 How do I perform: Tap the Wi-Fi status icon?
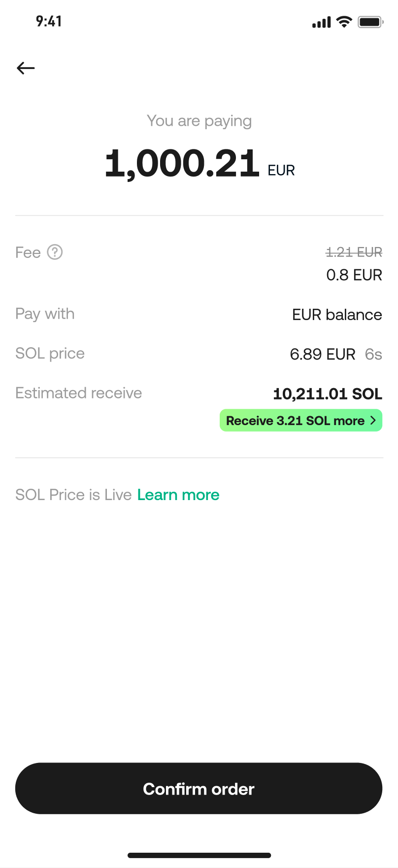pyautogui.click(x=344, y=22)
